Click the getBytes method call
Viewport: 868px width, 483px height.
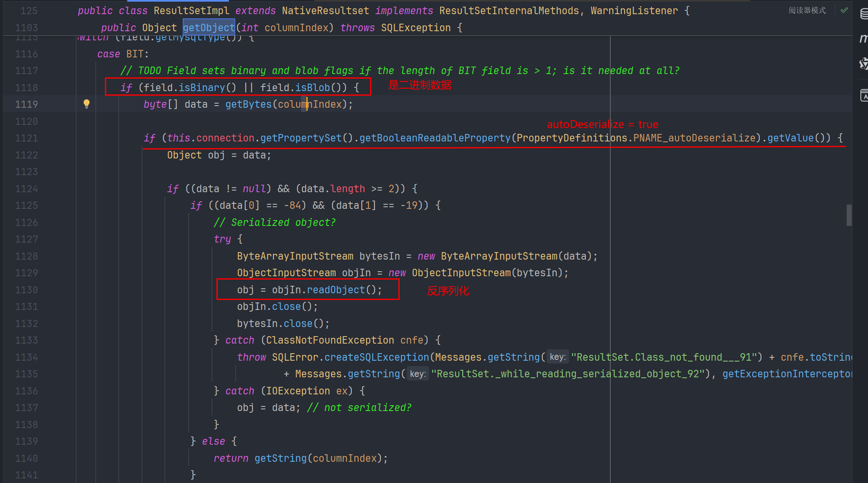coord(248,104)
